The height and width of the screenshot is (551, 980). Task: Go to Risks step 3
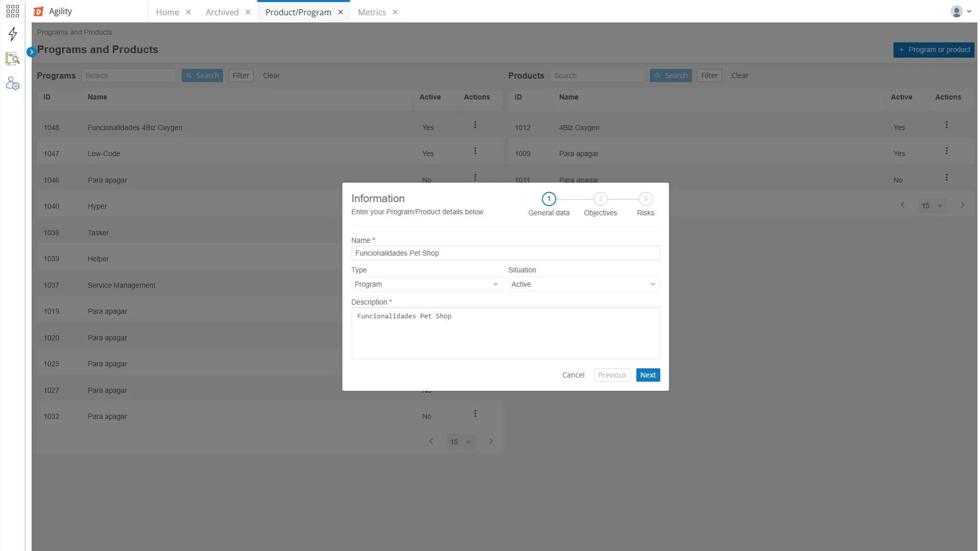[646, 199]
